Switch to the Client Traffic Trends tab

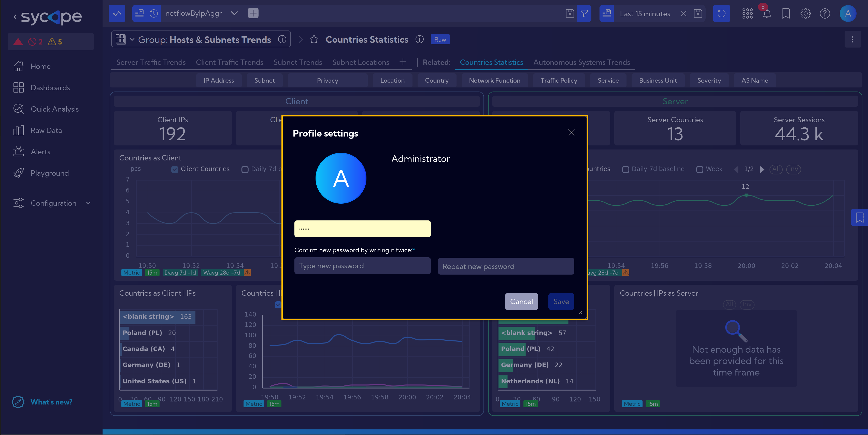click(229, 62)
